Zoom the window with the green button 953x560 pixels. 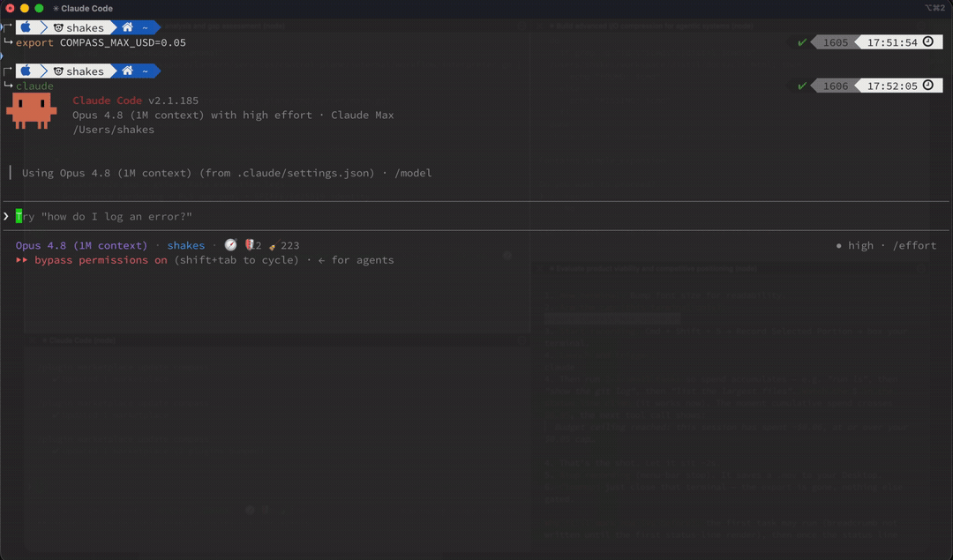pos(39,9)
